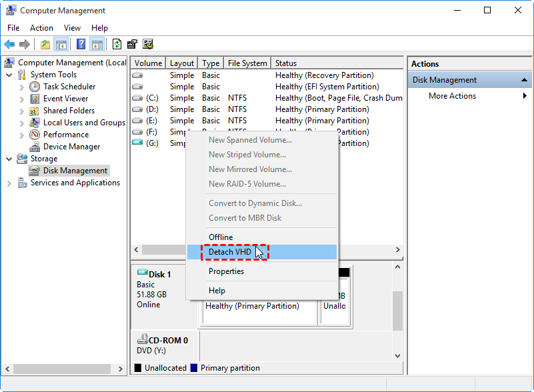Collapse the System Tools tree node
Image resolution: width=534 pixels, height=392 pixels.
pyautogui.click(x=9, y=75)
